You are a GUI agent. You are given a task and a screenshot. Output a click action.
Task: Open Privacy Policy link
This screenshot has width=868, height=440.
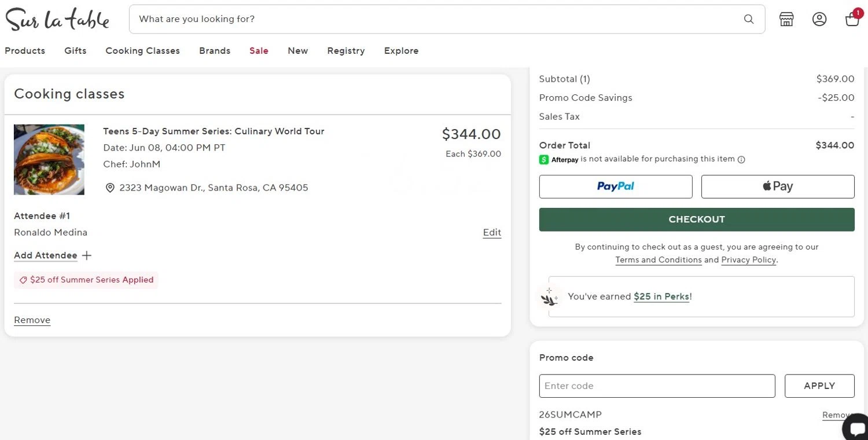coord(748,260)
